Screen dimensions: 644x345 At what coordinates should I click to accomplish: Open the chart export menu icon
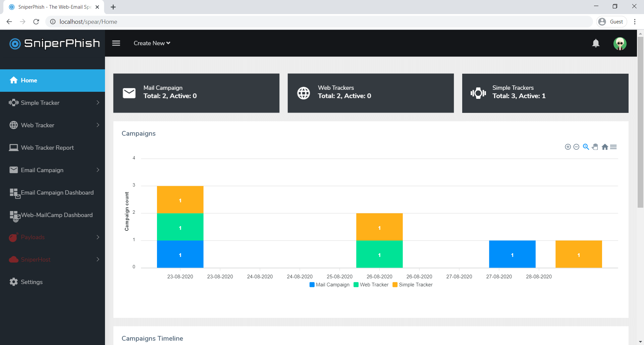[613, 147]
